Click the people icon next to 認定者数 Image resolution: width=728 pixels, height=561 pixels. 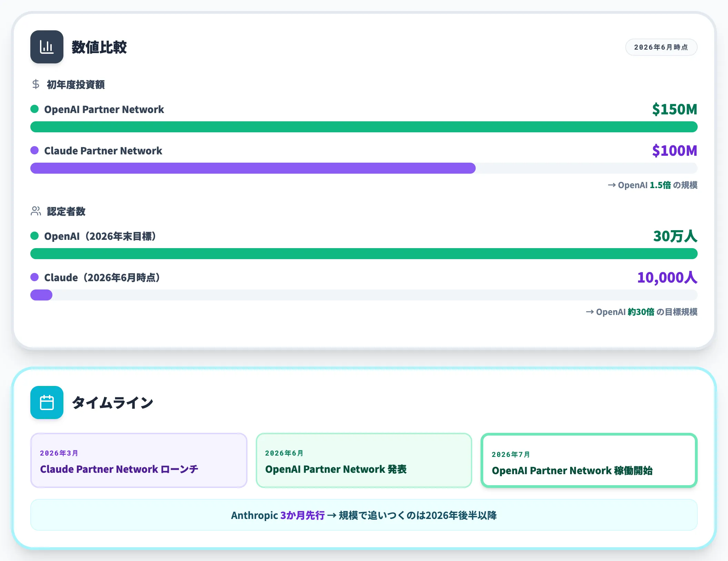(x=36, y=211)
